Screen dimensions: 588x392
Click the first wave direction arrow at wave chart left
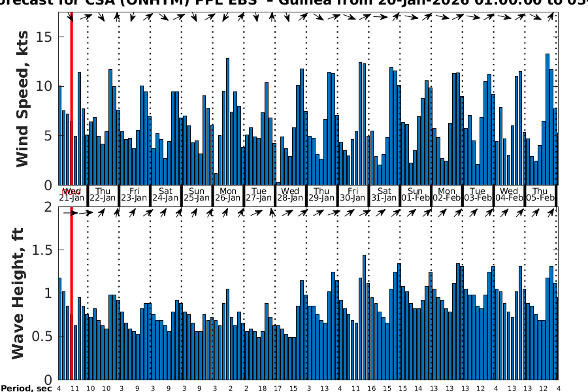(x=67, y=212)
